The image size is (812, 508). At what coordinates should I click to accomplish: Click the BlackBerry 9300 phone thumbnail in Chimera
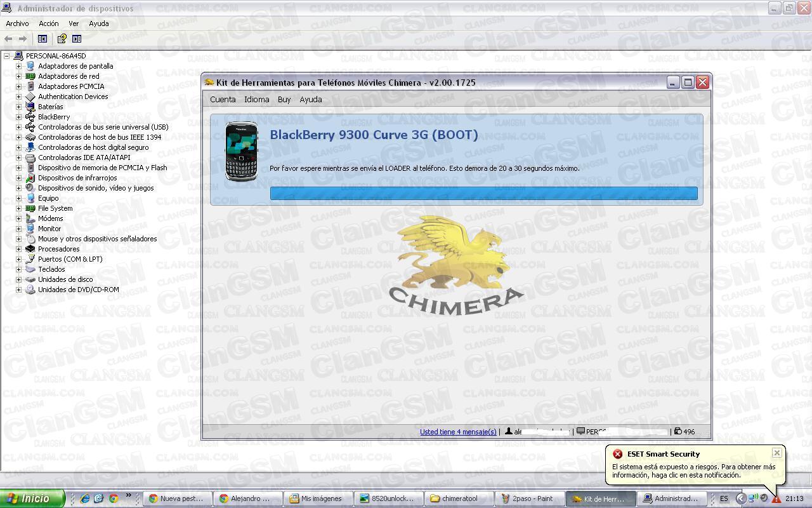click(x=242, y=151)
